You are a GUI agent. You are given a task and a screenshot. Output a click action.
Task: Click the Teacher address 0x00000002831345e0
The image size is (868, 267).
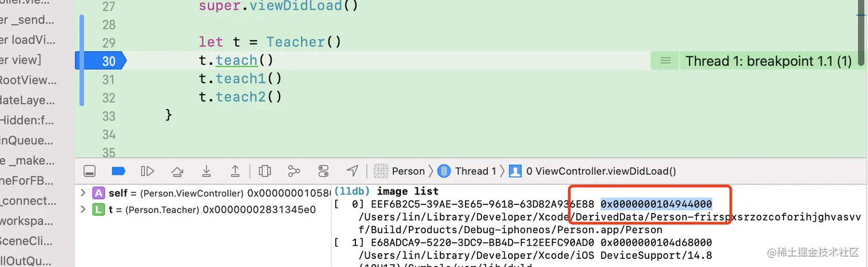click(x=259, y=210)
